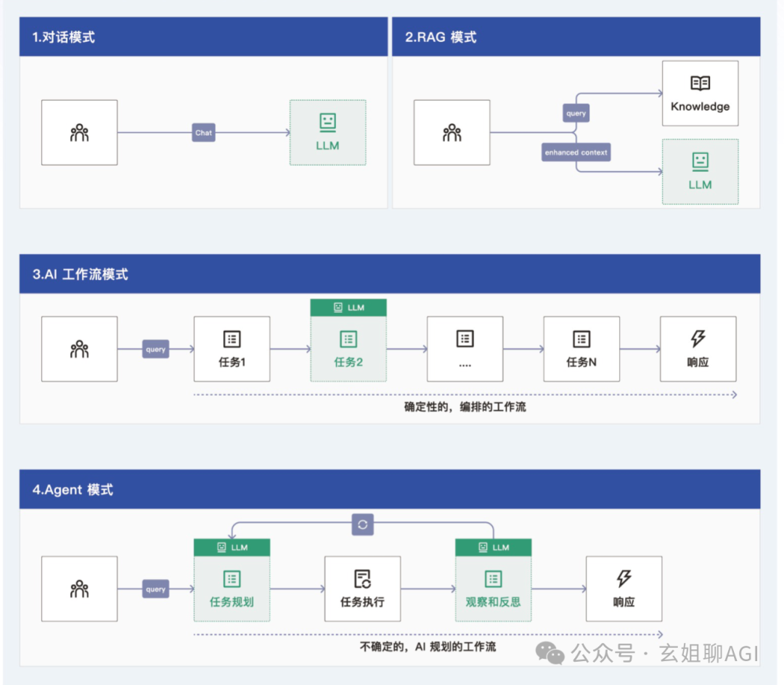Viewport: 784px width, 685px height.
Task: Select the LLM box in 对话模式
Action: (328, 132)
